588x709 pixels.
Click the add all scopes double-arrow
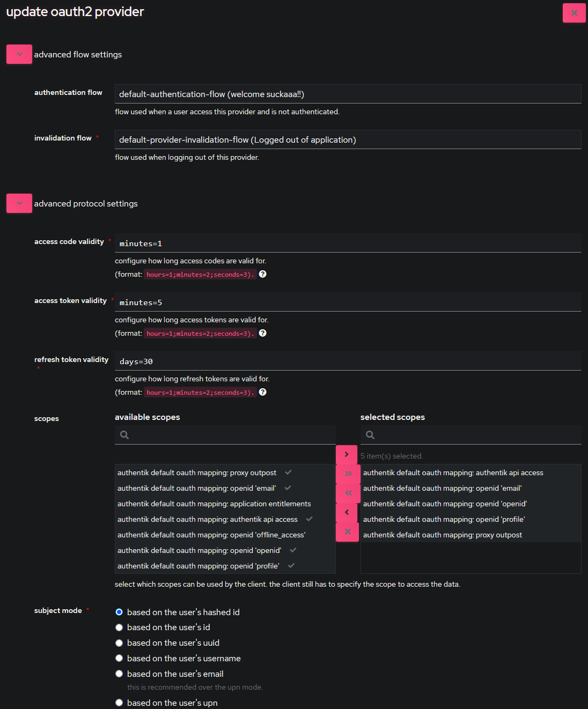pos(347,474)
